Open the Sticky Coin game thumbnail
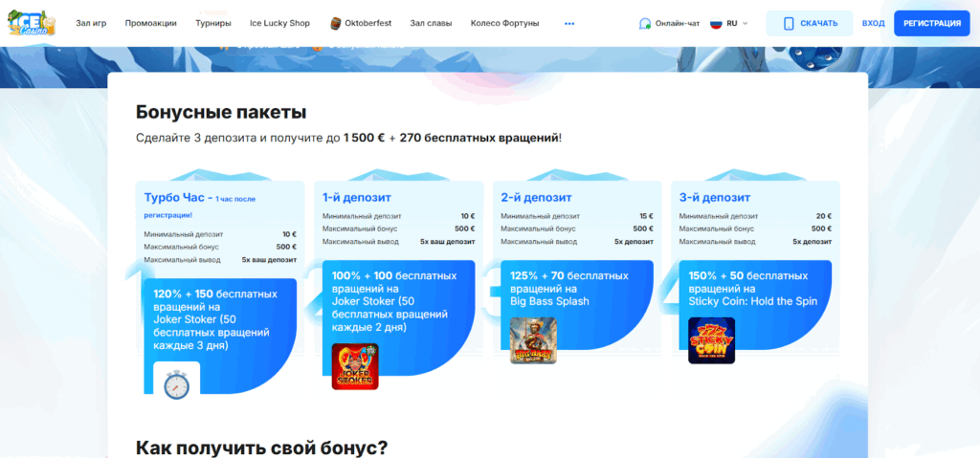980x458 pixels. 711,340
